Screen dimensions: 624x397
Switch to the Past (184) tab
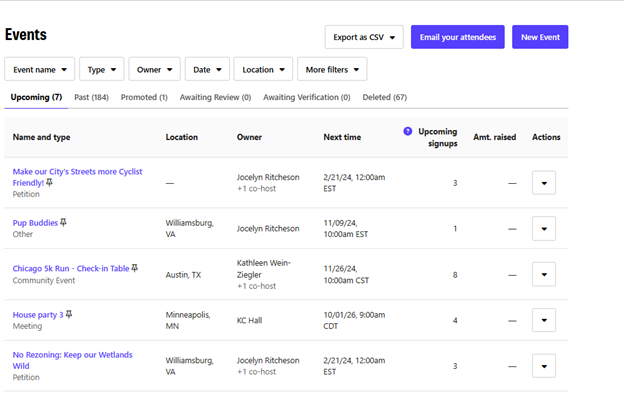92,97
